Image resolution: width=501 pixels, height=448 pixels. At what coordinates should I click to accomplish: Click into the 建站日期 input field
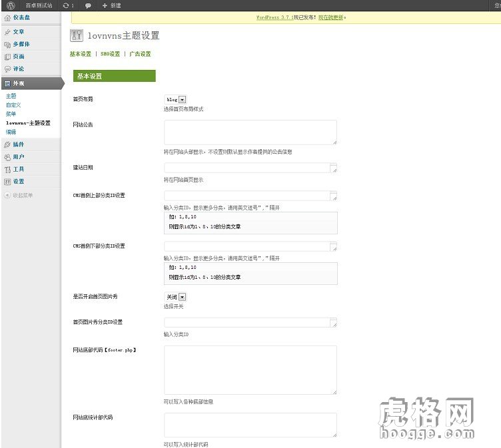click(250, 168)
